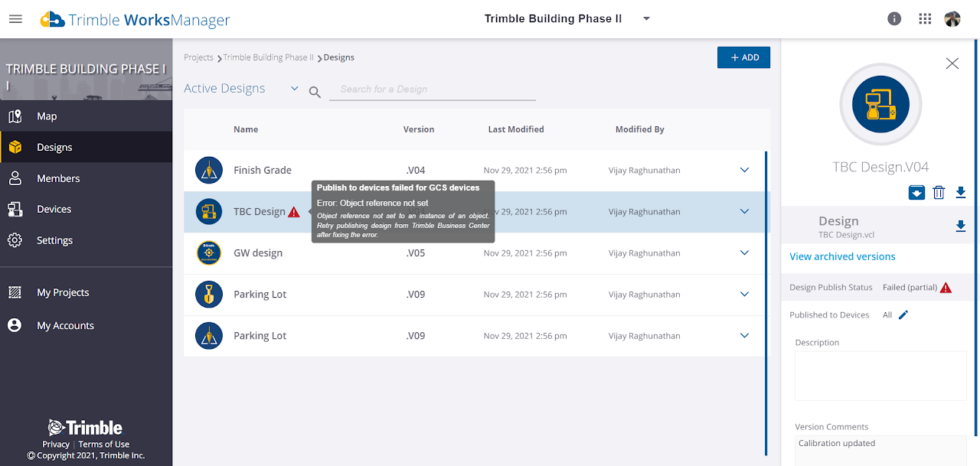Select the Finish Grade design name
Image resolution: width=980 pixels, height=466 pixels.
tap(263, 170)
